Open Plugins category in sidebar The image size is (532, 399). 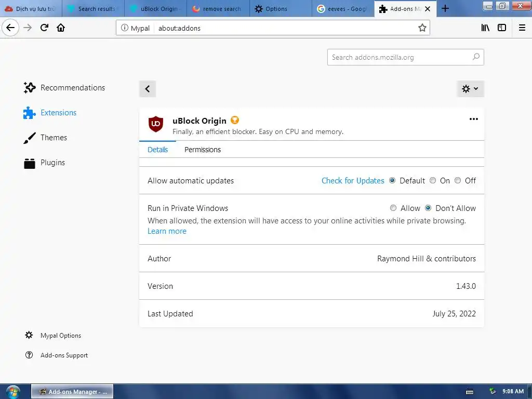coord(44,163)
